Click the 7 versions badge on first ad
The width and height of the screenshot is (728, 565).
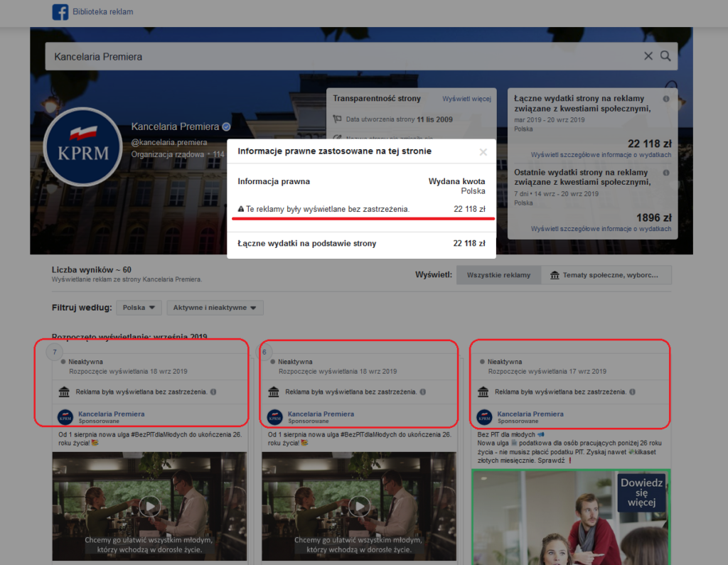point(55,352)
